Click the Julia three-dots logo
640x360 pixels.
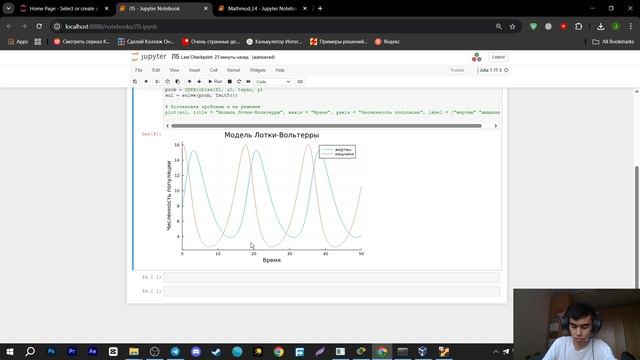(476, 57)
